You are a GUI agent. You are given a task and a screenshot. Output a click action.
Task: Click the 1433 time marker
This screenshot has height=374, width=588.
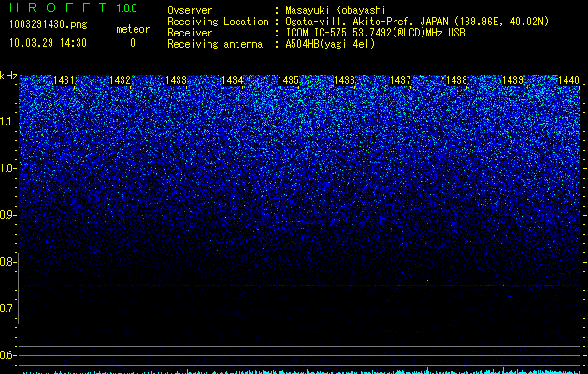point(176,80)
